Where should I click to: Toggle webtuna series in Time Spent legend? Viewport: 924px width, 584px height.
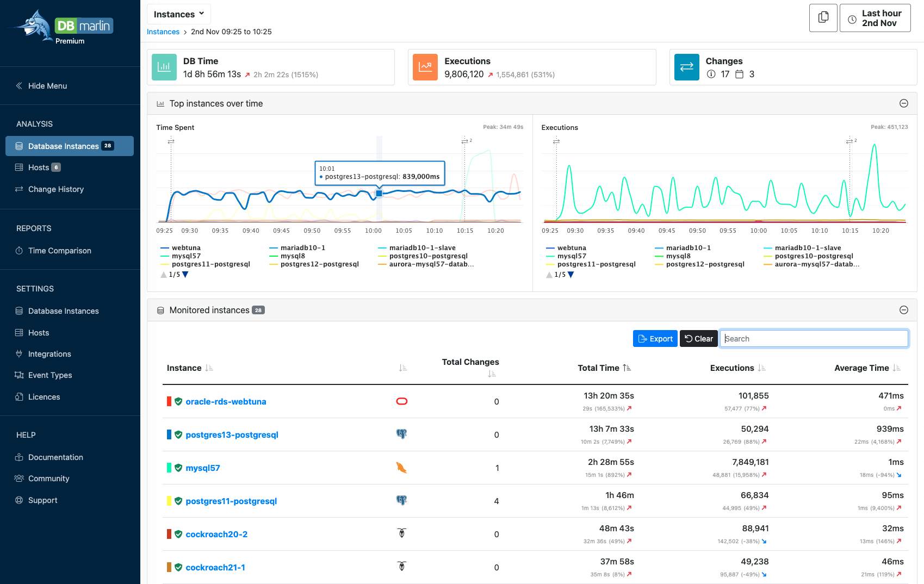pos(181,248)
